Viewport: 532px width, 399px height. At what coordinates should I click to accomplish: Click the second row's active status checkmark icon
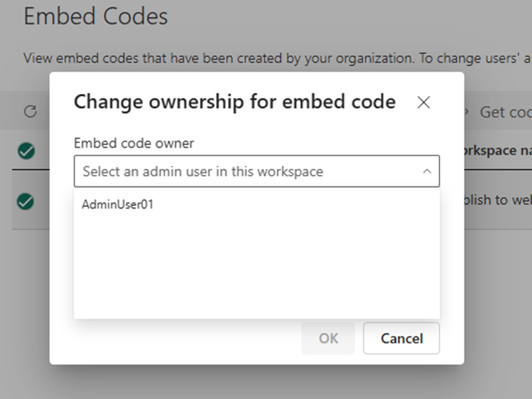tap(27, 203)
